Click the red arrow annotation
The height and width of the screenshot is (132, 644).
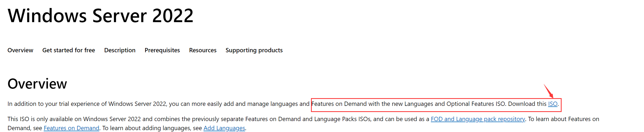(548, 91)
